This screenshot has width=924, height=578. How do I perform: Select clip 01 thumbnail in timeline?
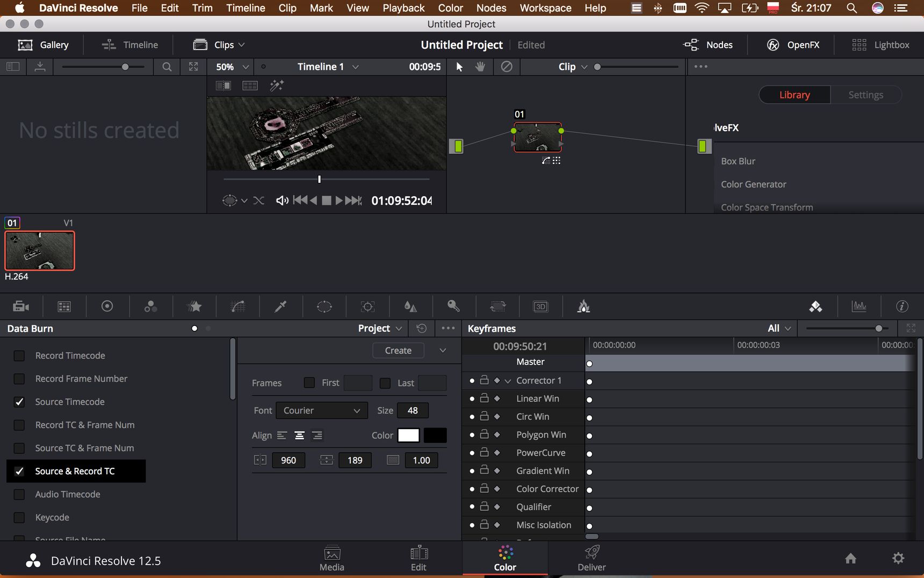pos(40,251)
